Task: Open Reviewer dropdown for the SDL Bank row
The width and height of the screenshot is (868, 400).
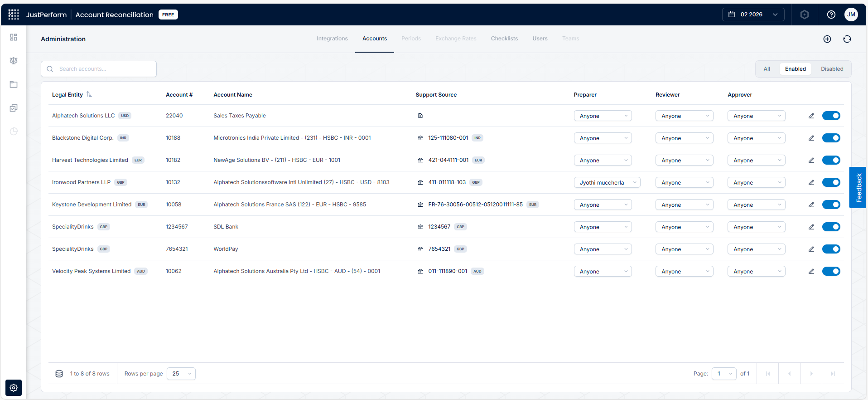Action: coord(684,227)
